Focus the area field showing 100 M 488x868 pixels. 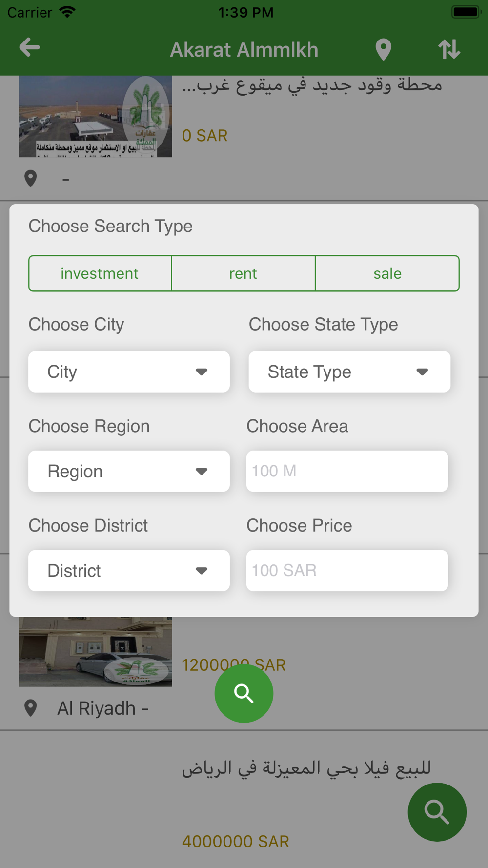click(x=347, y=471)
